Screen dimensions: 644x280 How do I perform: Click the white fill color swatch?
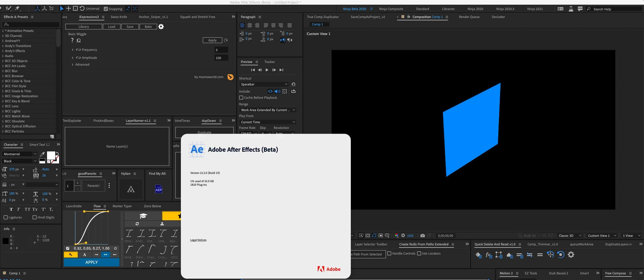pyautogui.click(x=51, y=156)
